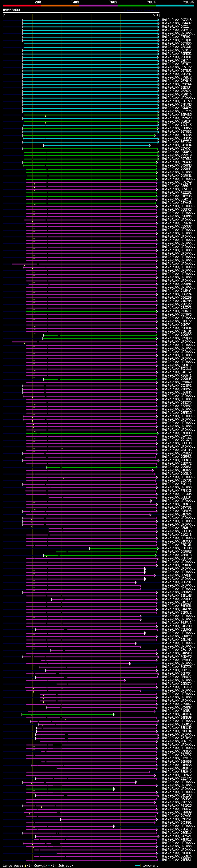The width and height of the screenshot is (197, 868).
Task: Open the UniRef100_Q8S3W1 entry
Action: click(177, 47)
